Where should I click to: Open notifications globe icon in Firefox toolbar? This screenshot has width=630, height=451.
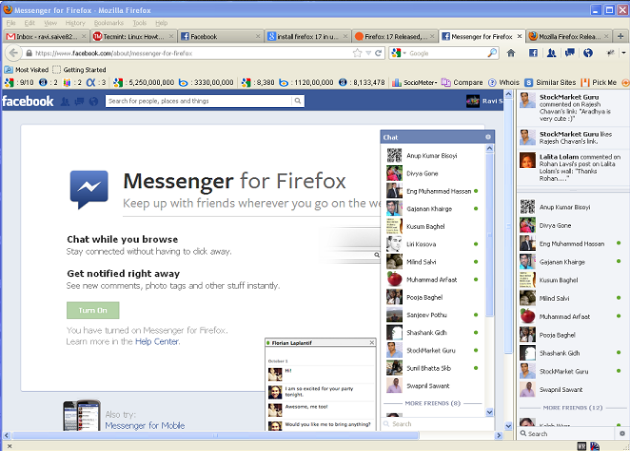[x=588, y=53]
